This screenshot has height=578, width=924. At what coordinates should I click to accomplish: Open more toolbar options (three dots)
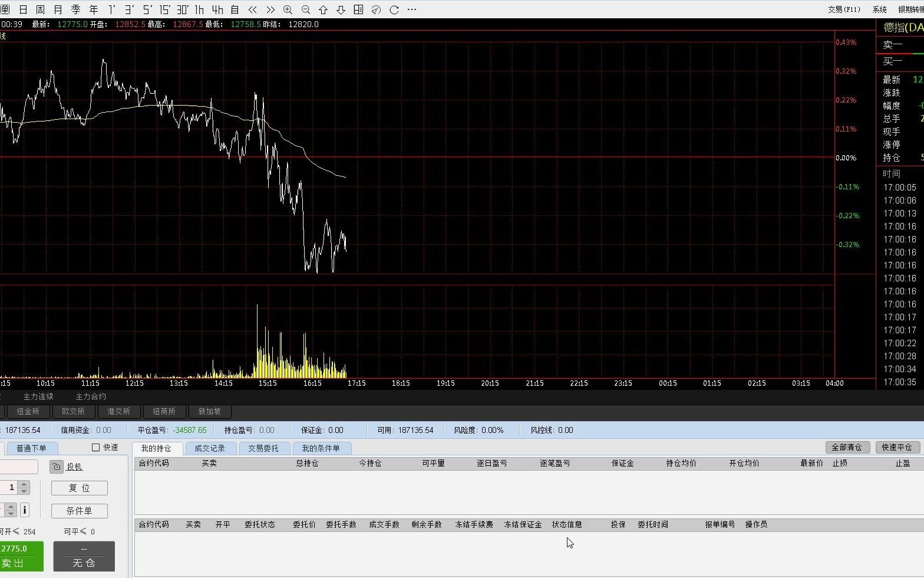click(x=412, y=9)
